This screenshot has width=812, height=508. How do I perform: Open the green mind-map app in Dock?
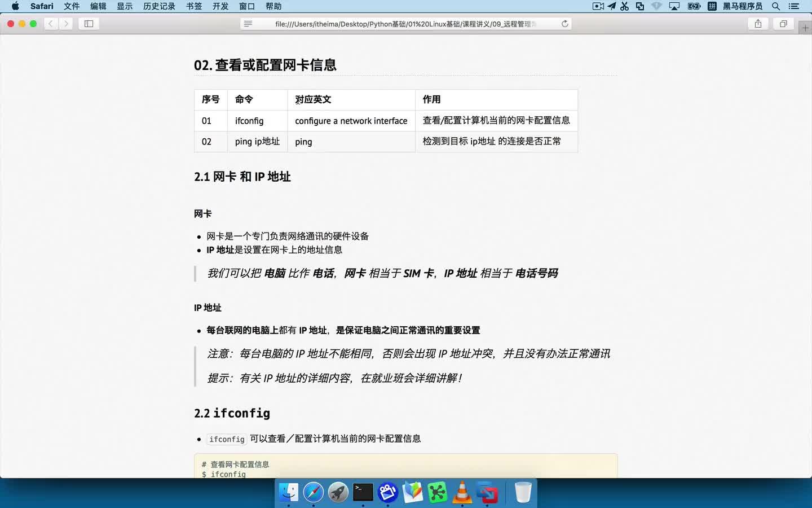click(x=438, y=492)
